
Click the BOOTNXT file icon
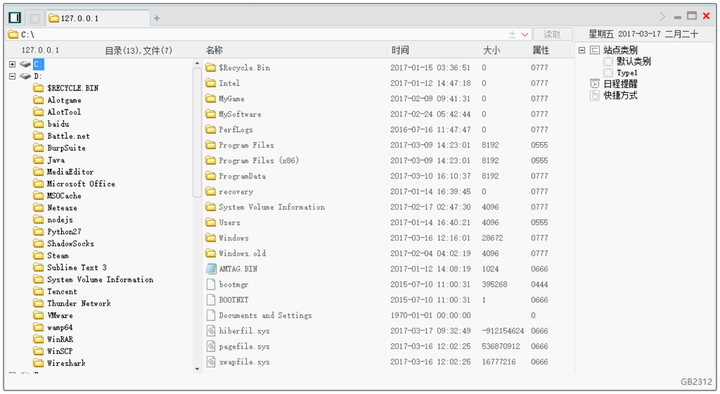[211, 300]
